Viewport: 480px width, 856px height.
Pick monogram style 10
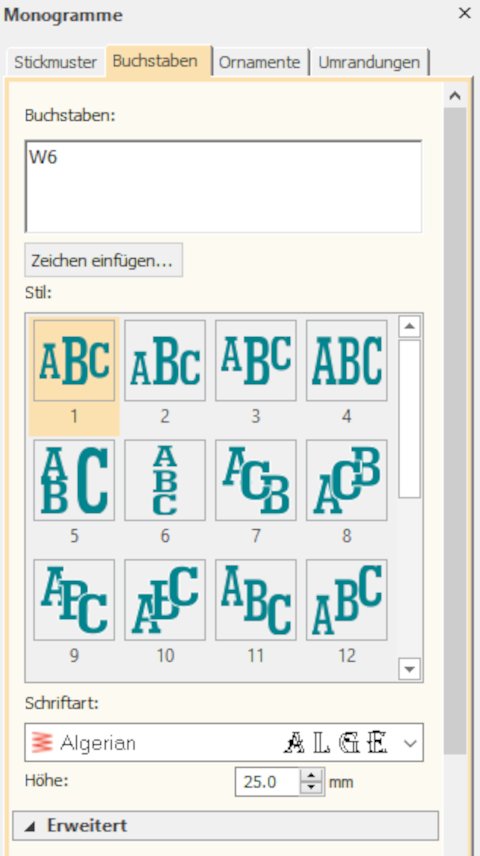(x=165, y=599)
